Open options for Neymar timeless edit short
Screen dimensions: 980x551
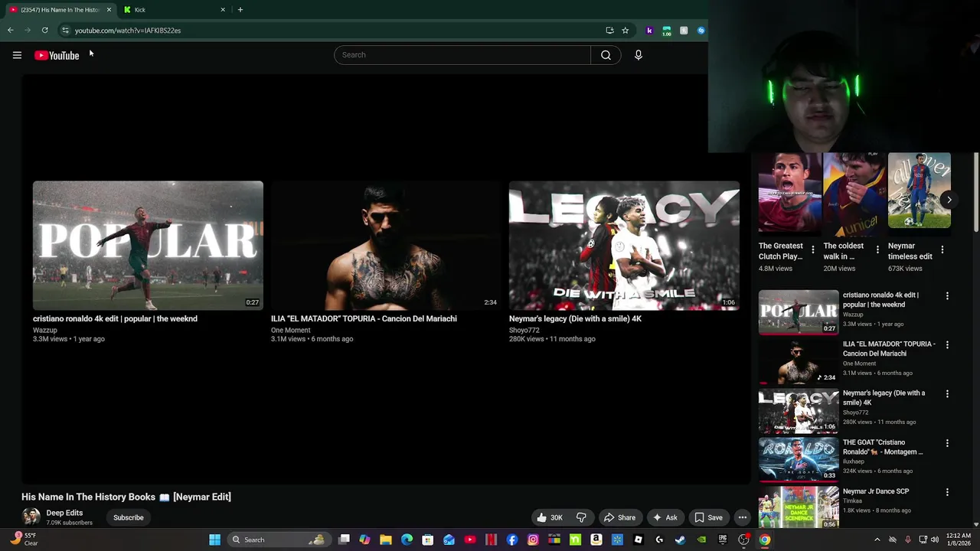[942, 249]
